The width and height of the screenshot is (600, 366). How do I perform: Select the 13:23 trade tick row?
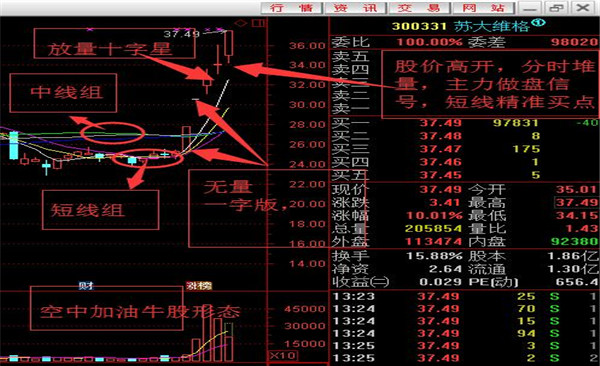[x=464, y=296]
